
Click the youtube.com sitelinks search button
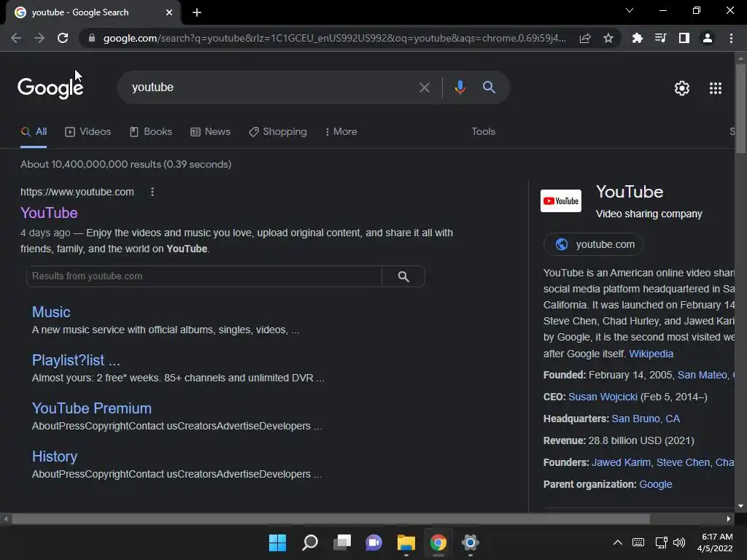403,276
